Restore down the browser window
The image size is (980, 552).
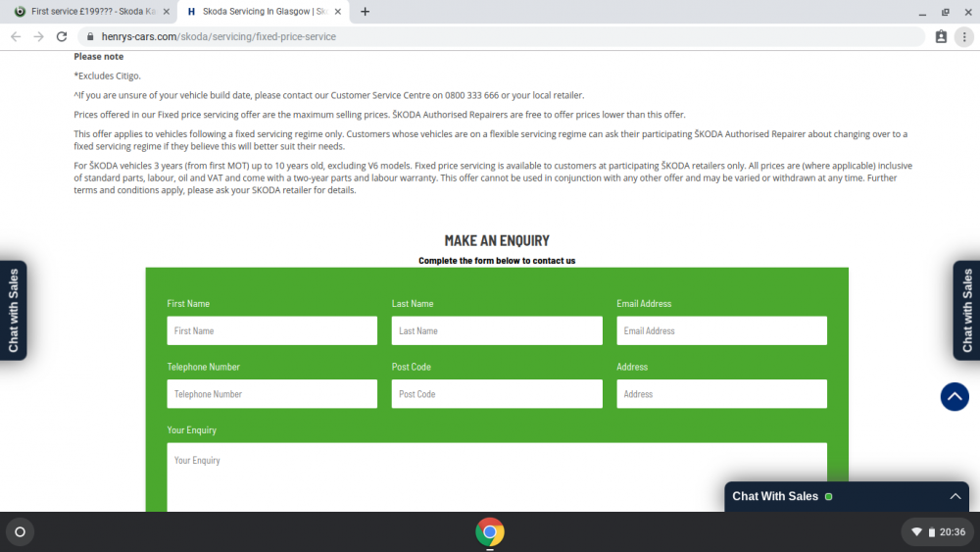tap(945, 12)
